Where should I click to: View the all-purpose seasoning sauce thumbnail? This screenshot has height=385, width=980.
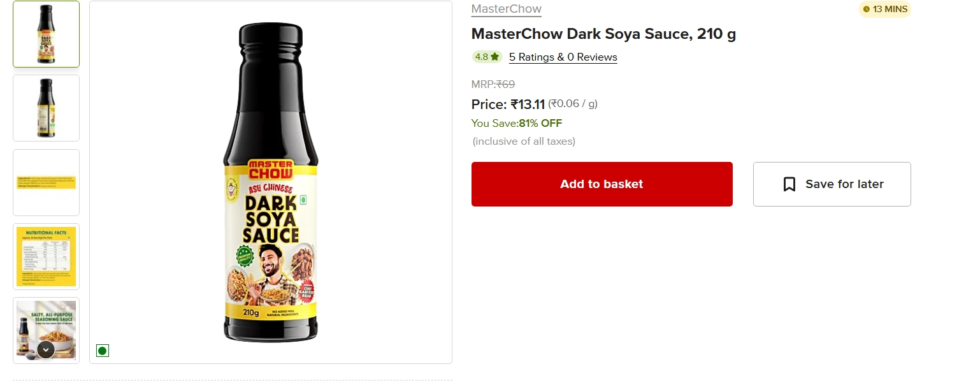(x=46, y=325)
